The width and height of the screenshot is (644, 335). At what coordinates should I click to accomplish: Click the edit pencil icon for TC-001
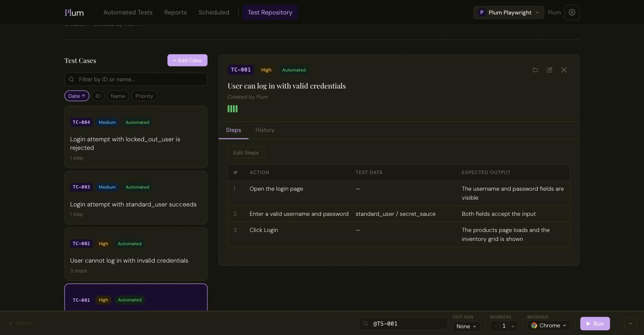549,70
